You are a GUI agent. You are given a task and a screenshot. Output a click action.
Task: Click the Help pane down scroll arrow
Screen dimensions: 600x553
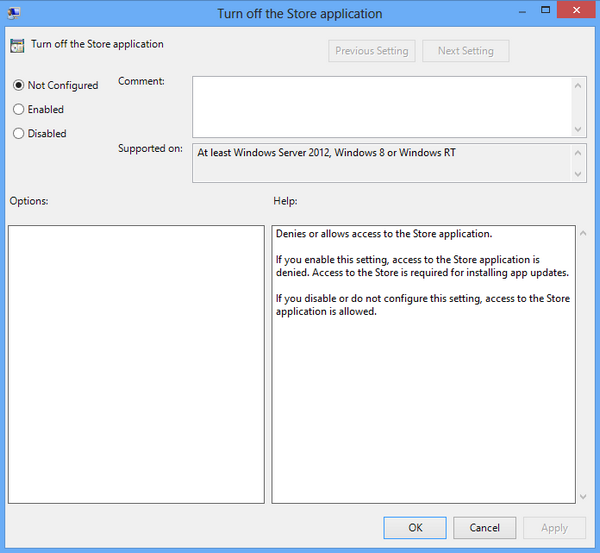click(x=583, y=497)
